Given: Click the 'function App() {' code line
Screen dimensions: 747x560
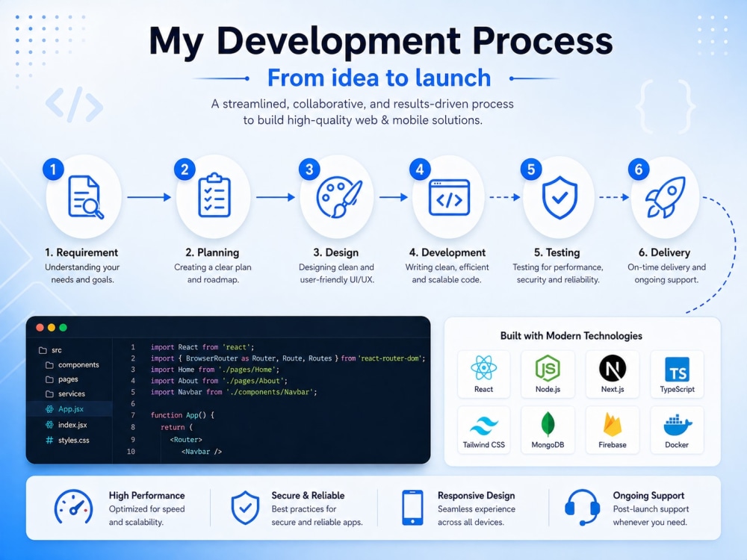Looking at the screenshot, I should 182,415.
